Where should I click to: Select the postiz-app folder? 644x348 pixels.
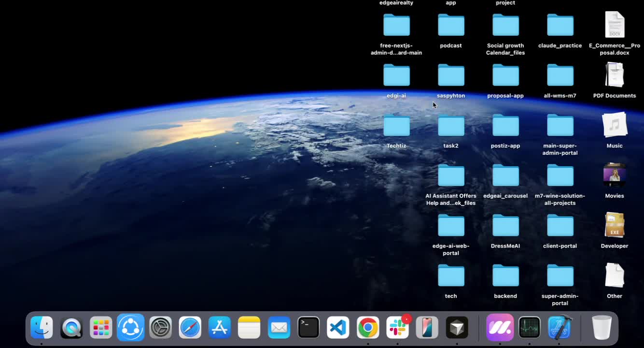[505, 126]
